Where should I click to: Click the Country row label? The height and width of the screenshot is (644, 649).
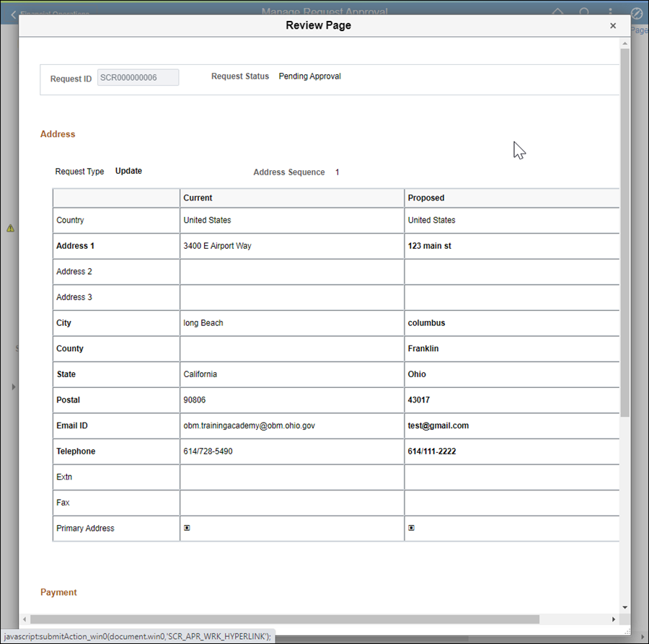pos(70,220)
